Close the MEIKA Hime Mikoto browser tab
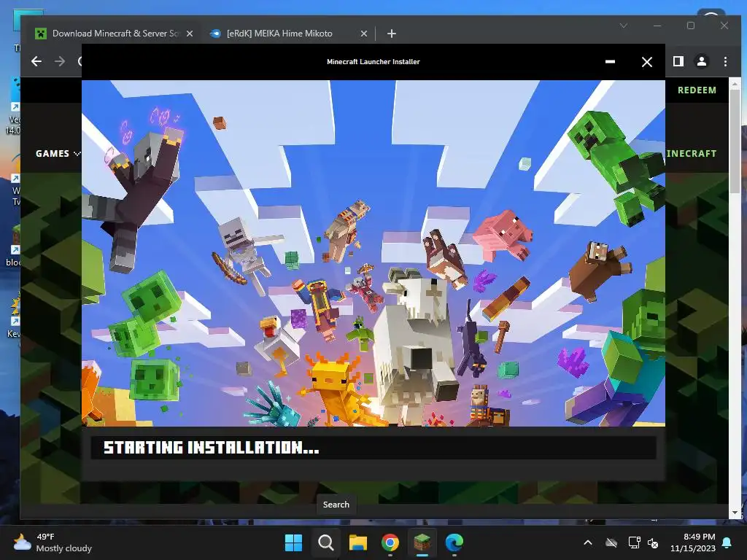Screen dimensions: 747x560 [x=364, y=34]
